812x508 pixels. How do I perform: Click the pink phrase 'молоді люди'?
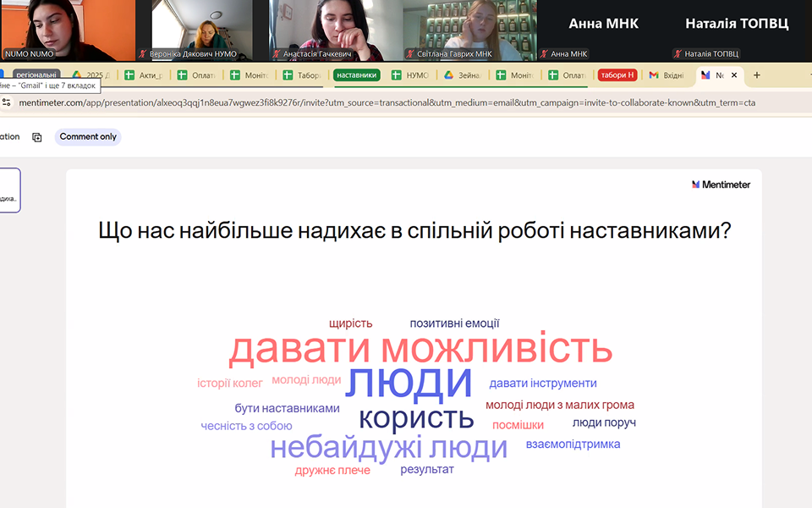pyautogui.click(x=306, y=380)
